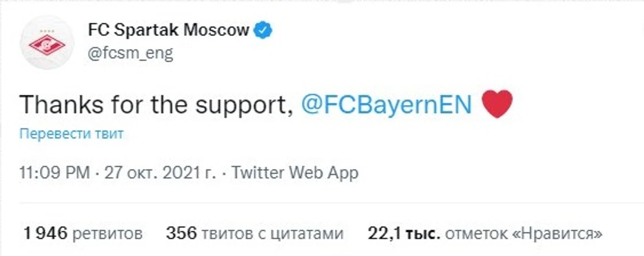Click the 27 окт. 2021 г. date
Image resolution: width=644 pixels, height=256 pixels.
point(160,173)
